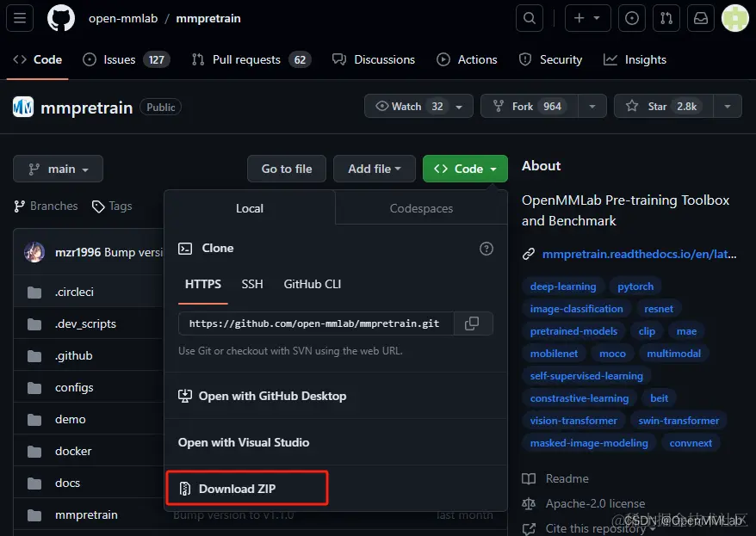Click the demo folder icon
The height and width of the screenshot is (536, 756).
point(34,420)
